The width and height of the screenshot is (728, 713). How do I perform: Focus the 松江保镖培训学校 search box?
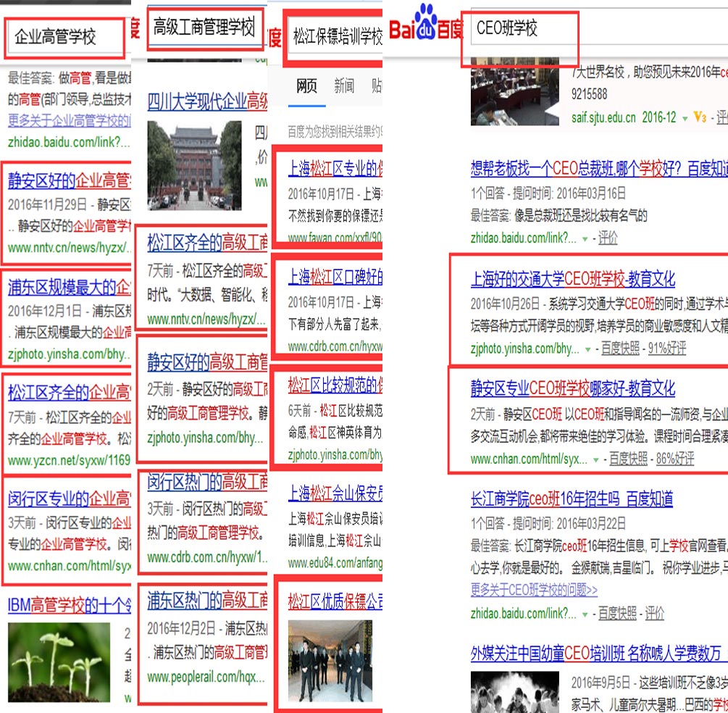[x=334, y=36]
